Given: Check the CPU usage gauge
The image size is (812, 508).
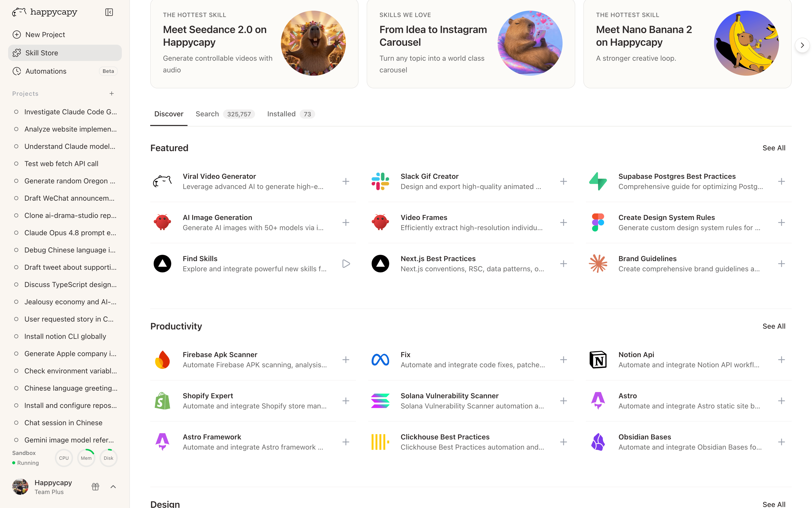Looking at the screenshot, I should click(x=64, y=458).
